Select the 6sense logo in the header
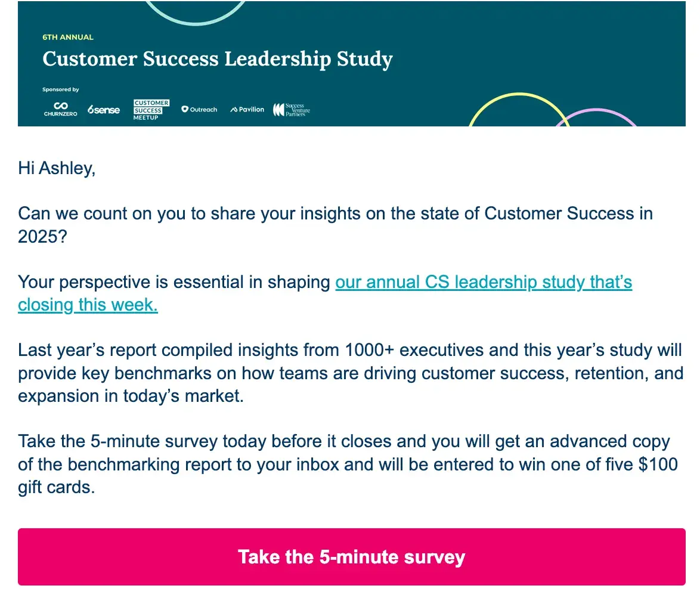This screenshot has width=700, height=601. (103, 109)
